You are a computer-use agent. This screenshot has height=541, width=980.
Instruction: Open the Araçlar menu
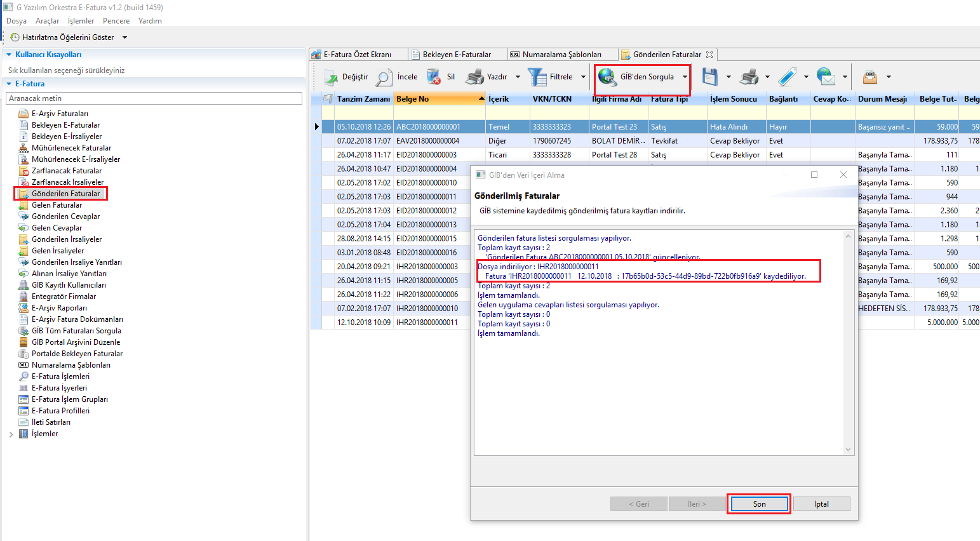(x=47, y=21)
